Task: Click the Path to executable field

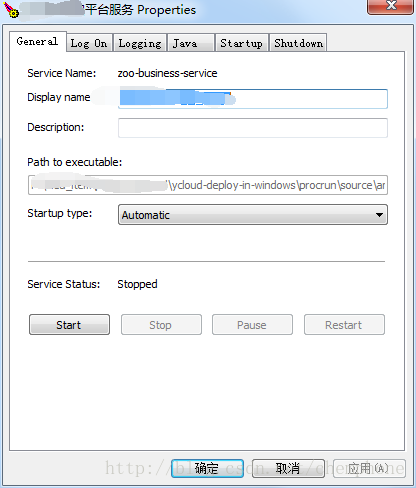Action: pos(208,185)
